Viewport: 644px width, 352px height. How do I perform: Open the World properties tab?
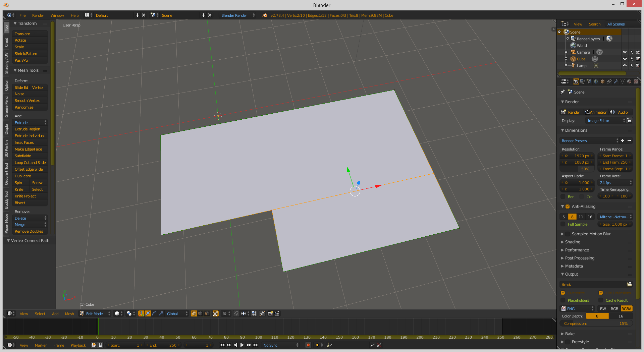point(596,81)
